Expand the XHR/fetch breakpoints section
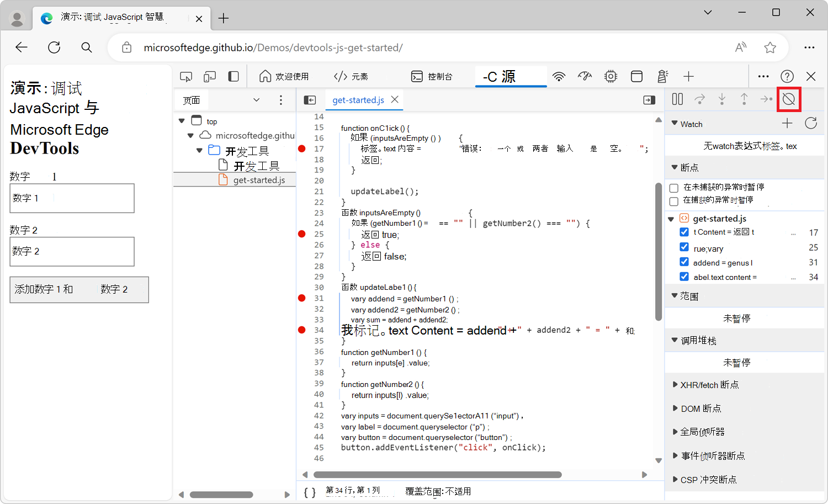Screen dimensions: 828x504 (675, 385)
